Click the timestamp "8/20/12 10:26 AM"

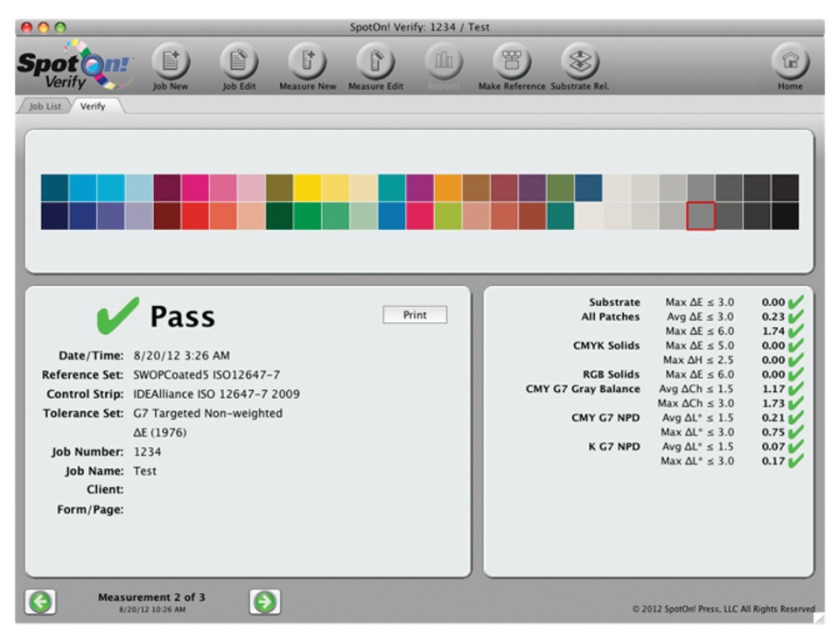pyautogui.click(x=152, y=610)
